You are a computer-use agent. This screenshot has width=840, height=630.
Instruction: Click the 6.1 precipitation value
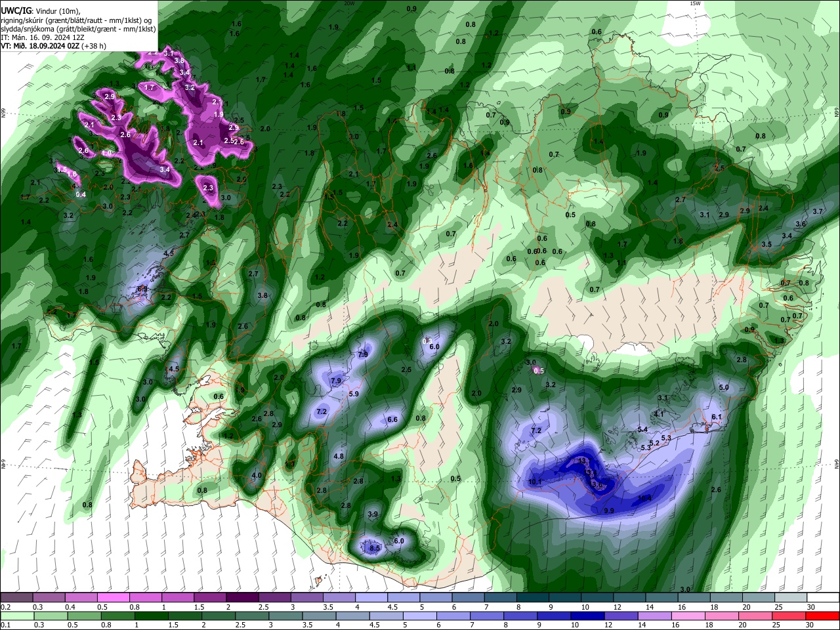pos(717,417)
